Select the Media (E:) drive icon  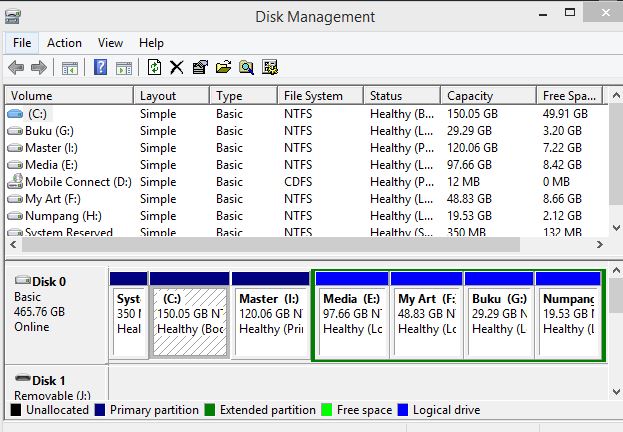pyautogui.click(x=15, y=165)
